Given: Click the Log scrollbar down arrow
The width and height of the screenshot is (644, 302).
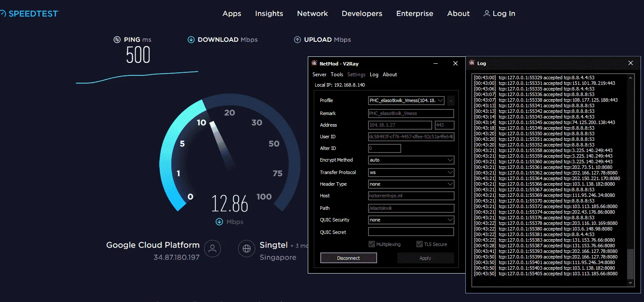Looking at the screenshot, I should point(631,283).
